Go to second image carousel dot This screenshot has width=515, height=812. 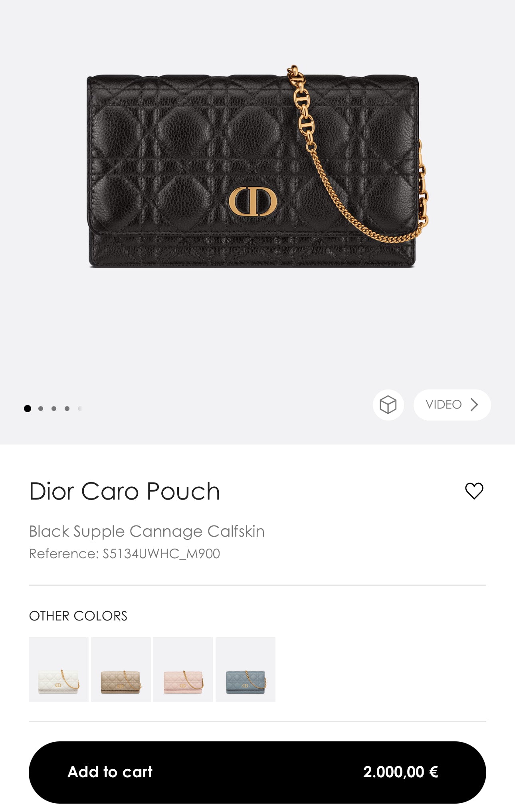tap(41, 409)
